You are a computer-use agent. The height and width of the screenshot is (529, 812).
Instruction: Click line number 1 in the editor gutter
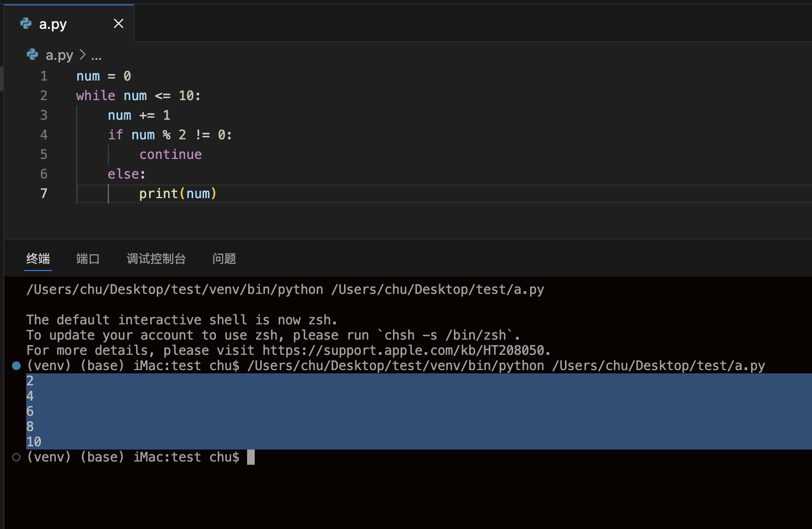click(44, 76)
